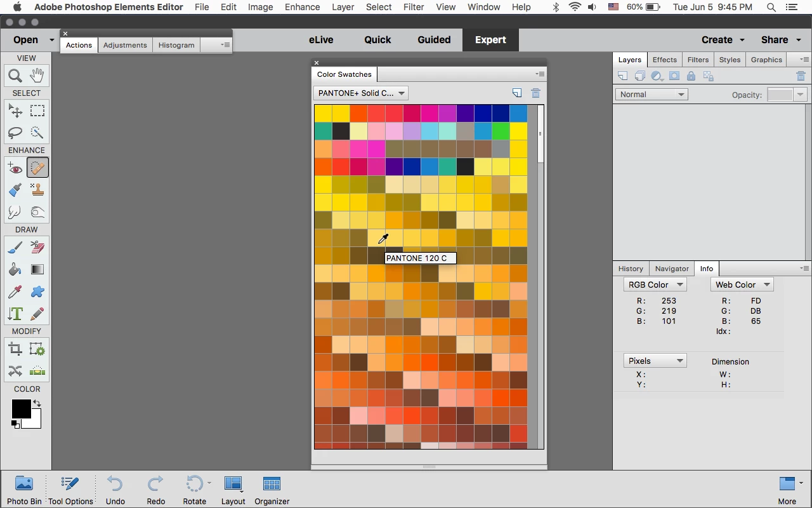Expand the Open recent files arrow
812x508 pixels.
pos(52,40)
